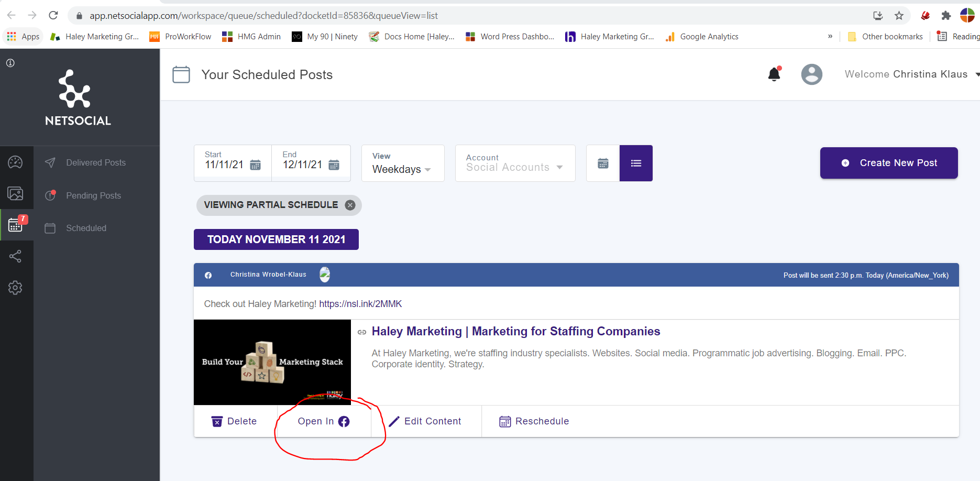This screenshot has width=980, height=481.
Task: Click the browser address bar URL
Action: tap(263, 16)
